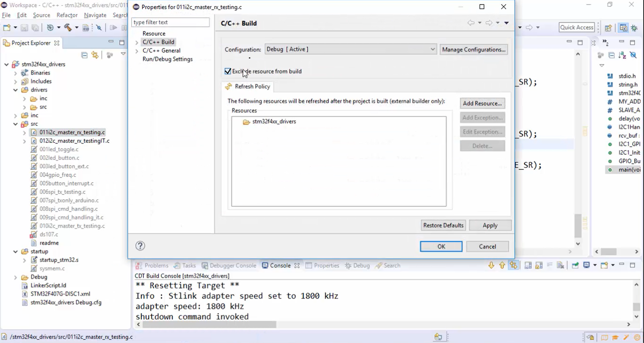Open the Navigate menu
The image size is (644, 343).
95,15
